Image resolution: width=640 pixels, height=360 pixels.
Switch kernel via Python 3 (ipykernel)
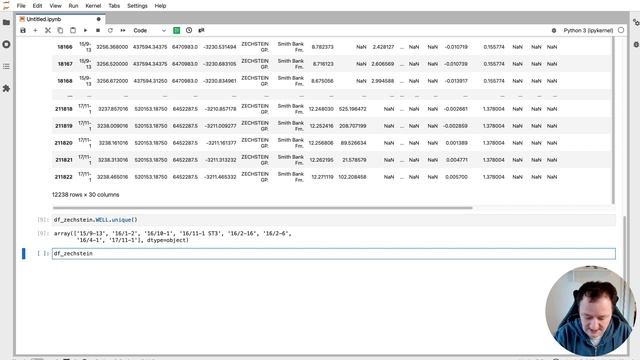588,30
